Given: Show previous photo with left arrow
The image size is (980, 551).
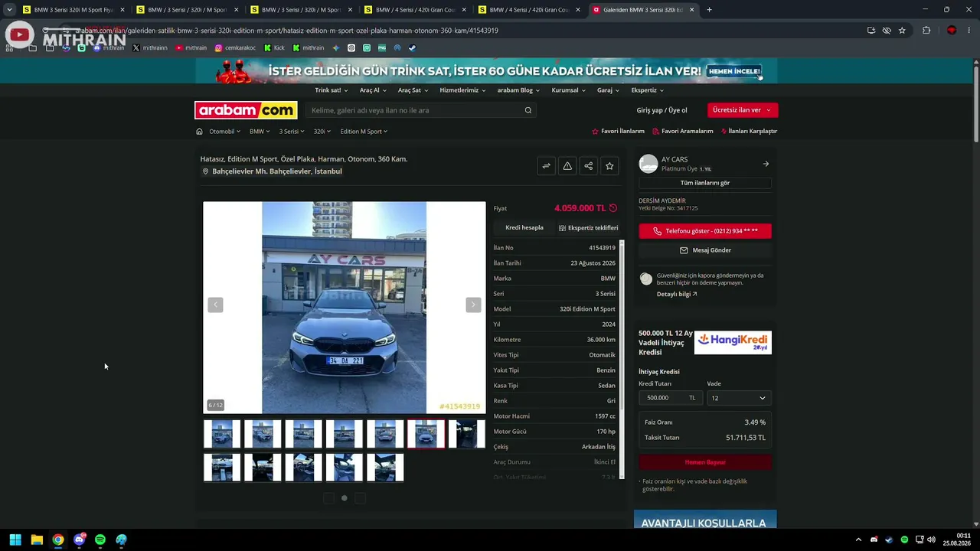Looking at the screenshot, I should pos(215,305).
